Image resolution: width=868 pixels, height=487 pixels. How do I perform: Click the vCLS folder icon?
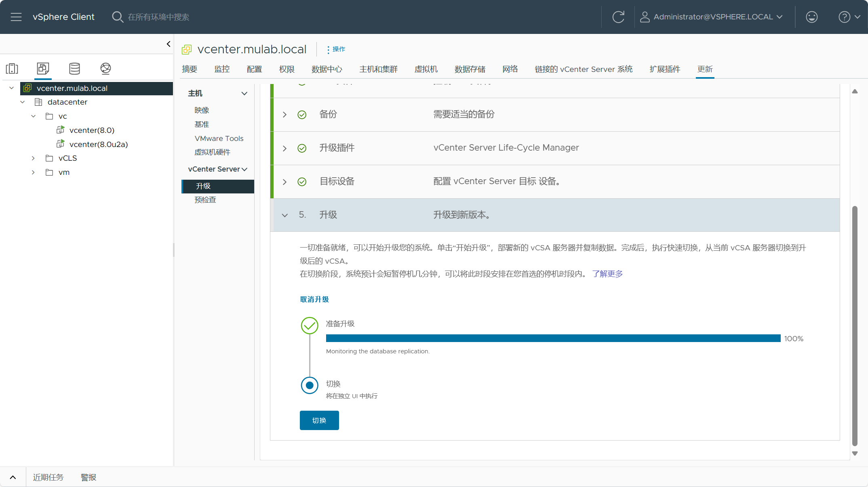coord(49,158)
